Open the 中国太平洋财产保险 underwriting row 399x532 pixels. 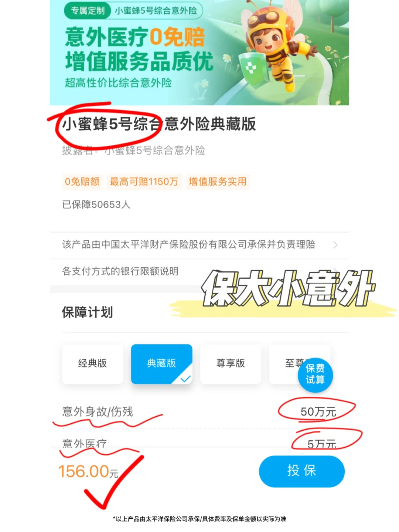coord(199,245)
